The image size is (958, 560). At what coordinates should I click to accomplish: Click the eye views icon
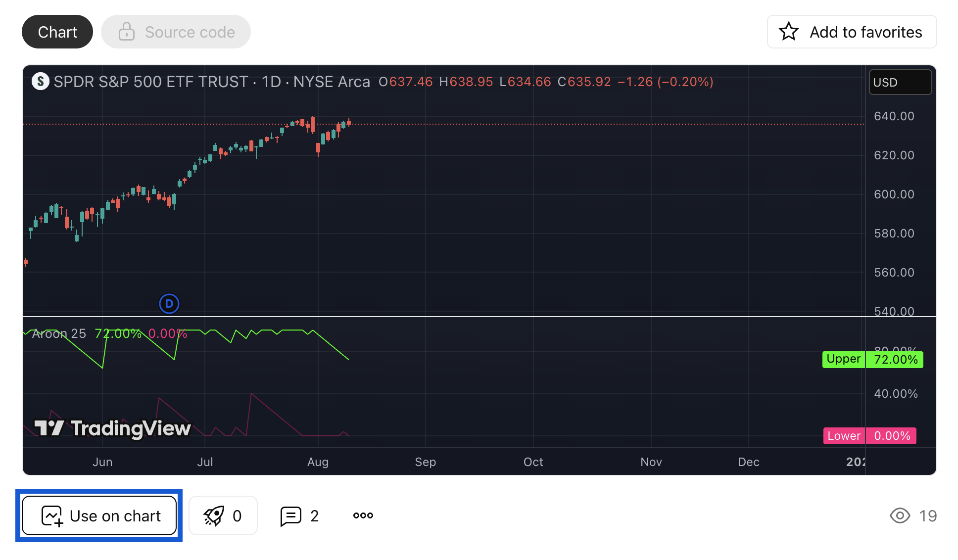(x=900, y=515)
